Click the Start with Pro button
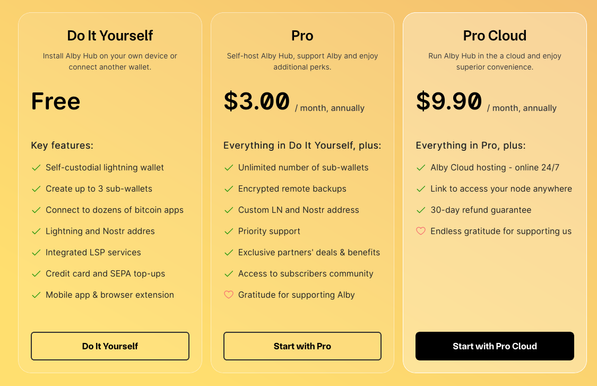This screenshot has width=597, height=386. coord(302,346)
